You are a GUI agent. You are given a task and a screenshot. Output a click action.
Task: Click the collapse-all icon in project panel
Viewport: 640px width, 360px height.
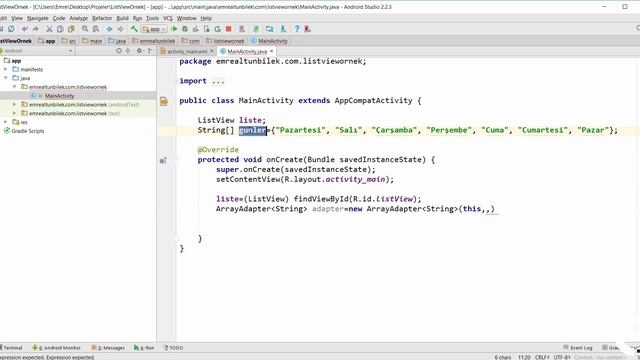click(128, 51)
